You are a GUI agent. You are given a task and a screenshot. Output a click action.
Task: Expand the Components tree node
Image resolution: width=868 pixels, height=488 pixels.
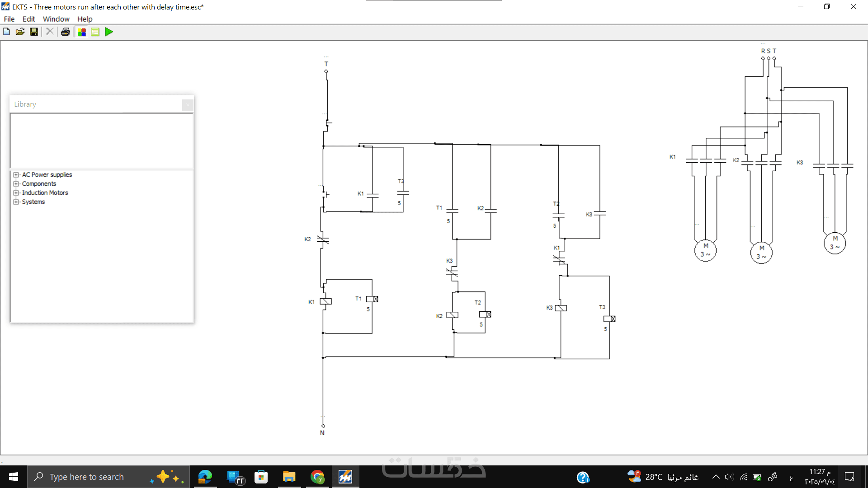[16, 184]
